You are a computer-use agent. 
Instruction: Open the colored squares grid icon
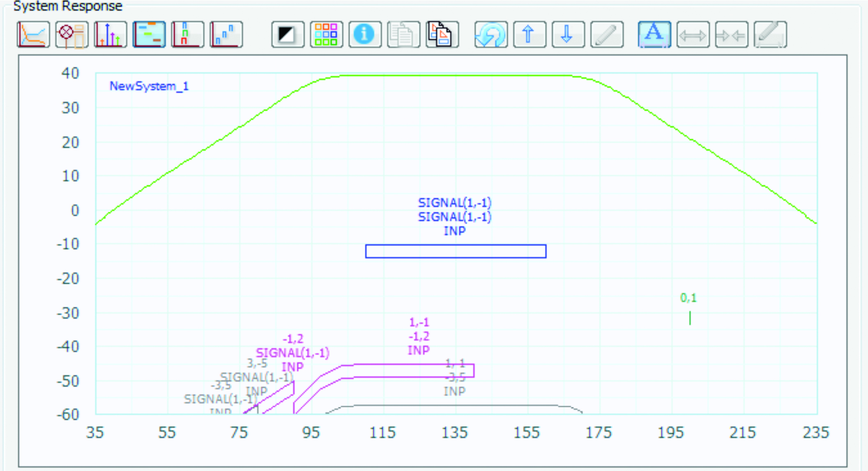326,35
